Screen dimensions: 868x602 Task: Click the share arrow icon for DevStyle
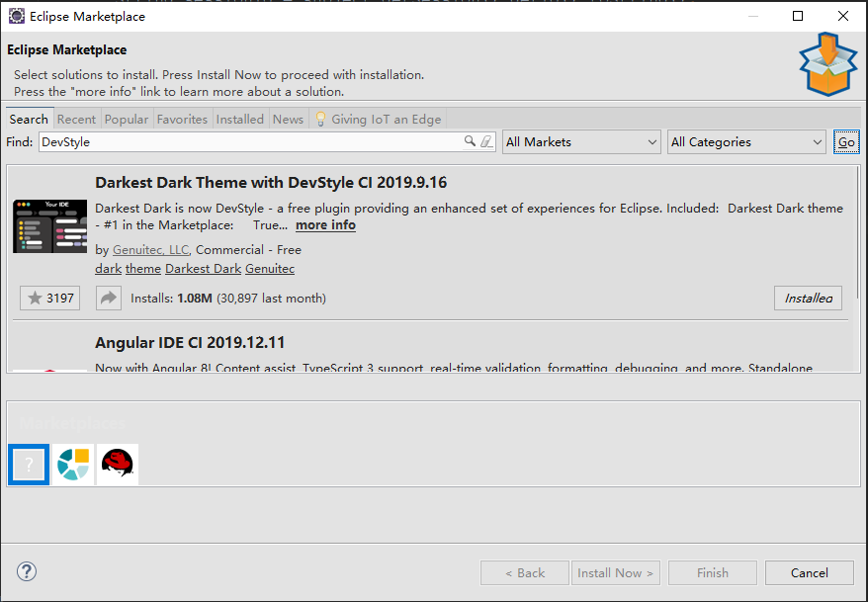(x=108, y=298)
